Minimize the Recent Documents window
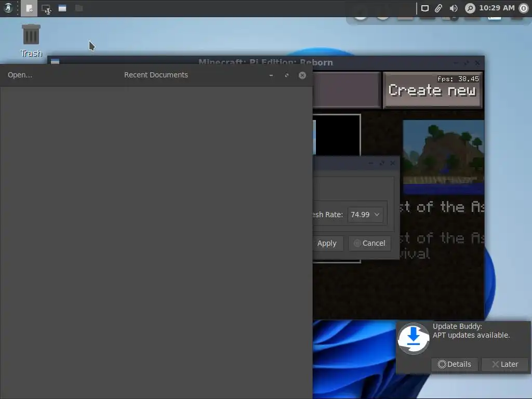The width and height of the screenshot is (532, 399). 271,75
